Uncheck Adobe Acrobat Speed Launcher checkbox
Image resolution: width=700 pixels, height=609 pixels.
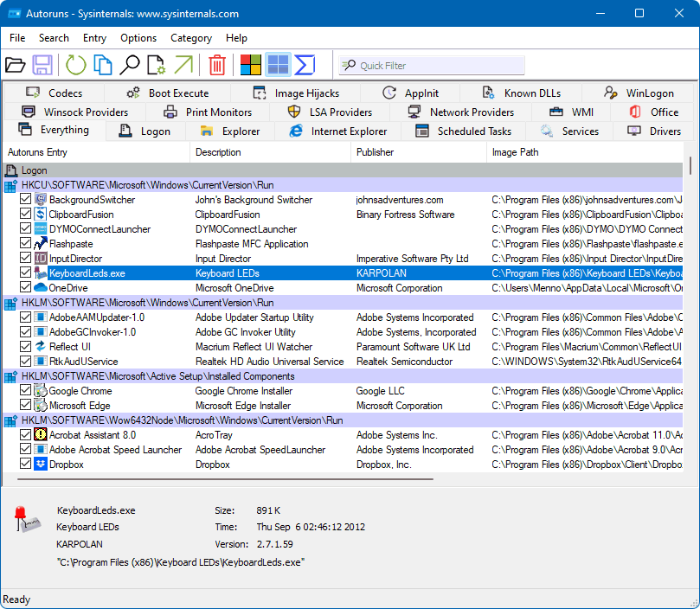coord(25,449)
